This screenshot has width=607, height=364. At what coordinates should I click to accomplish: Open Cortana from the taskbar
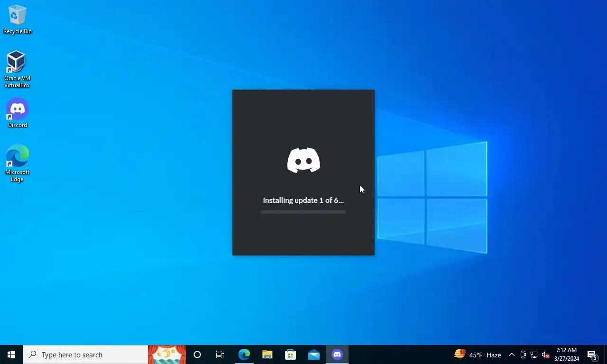(197, 355)
